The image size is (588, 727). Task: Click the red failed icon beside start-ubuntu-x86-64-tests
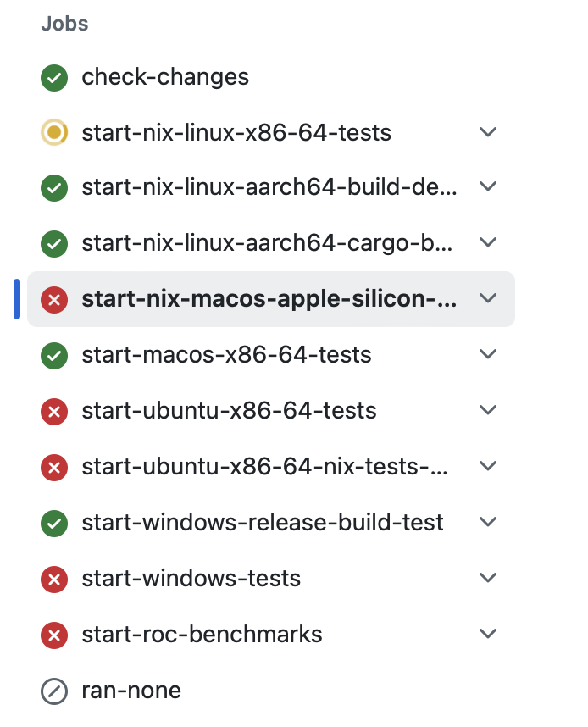coord(54,411)
